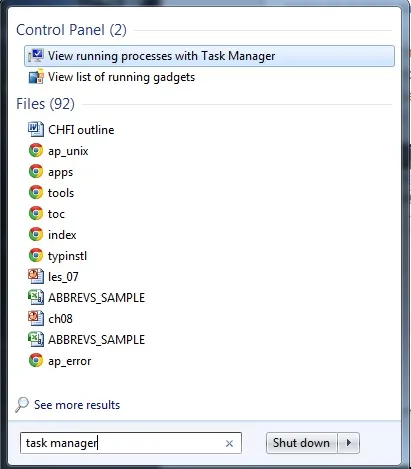This screenshot has width=411, height=469.
Task: Click the Chrome icon next to ap_unix
Action: 36,150
